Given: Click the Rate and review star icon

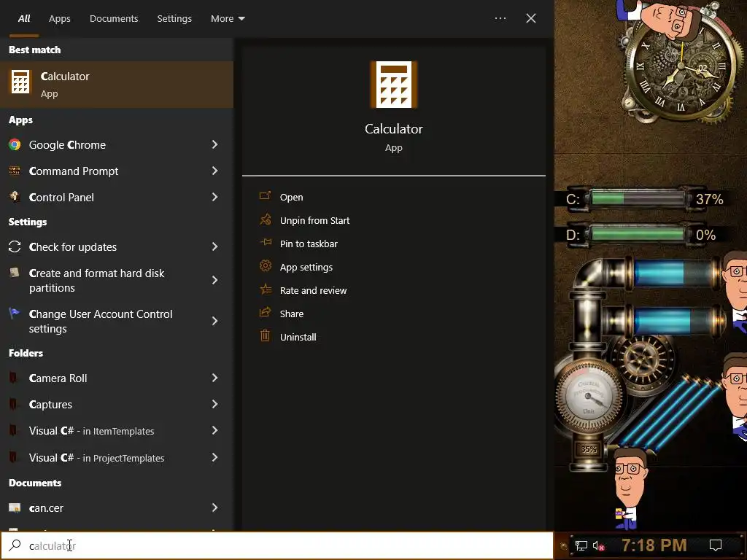Looking at the screenshot, I should [x=266, y=289].
